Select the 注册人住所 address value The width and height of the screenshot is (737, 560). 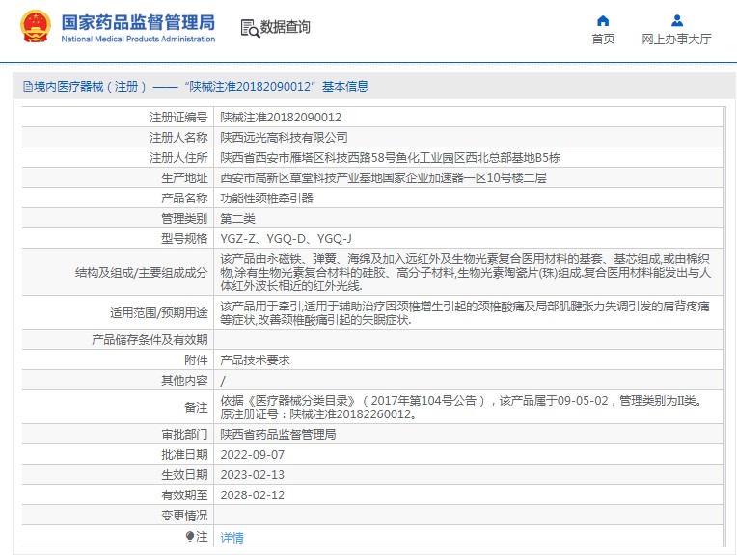(390, 157)
